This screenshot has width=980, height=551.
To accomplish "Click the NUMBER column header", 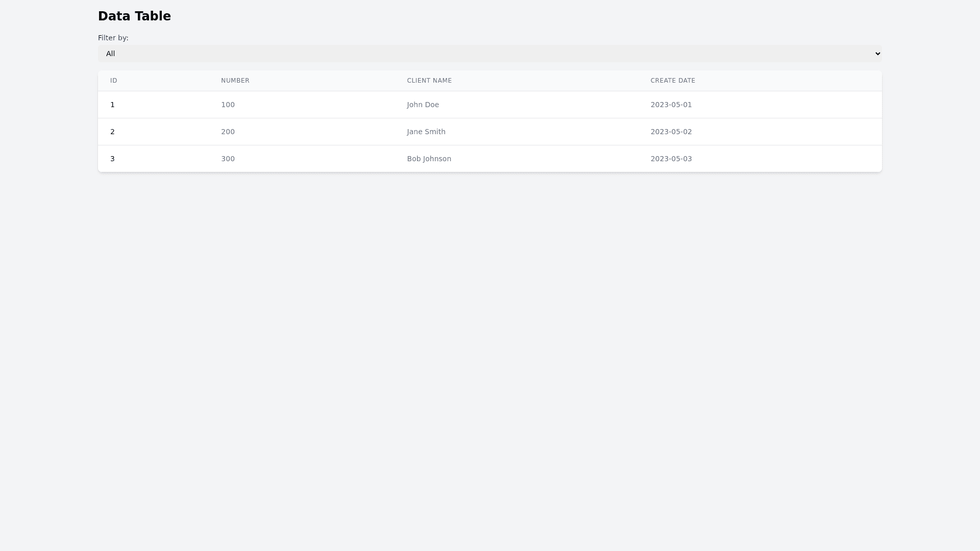I will (235, 81).
